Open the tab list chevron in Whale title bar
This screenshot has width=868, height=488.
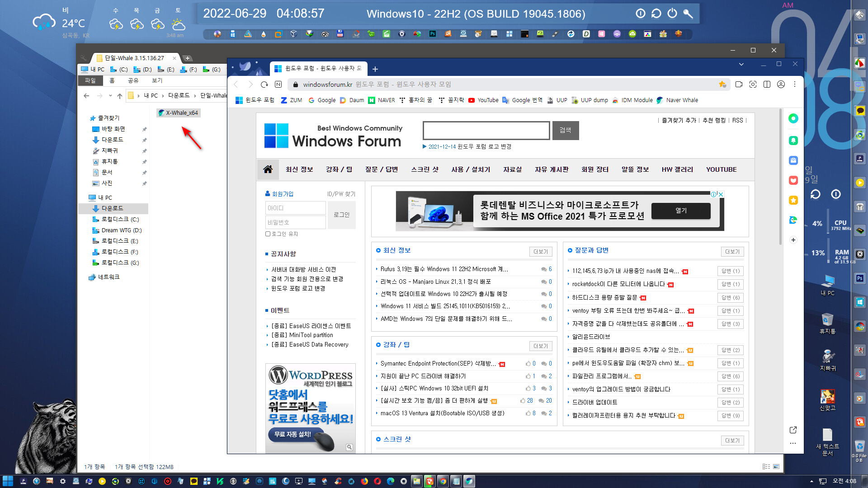741,64
